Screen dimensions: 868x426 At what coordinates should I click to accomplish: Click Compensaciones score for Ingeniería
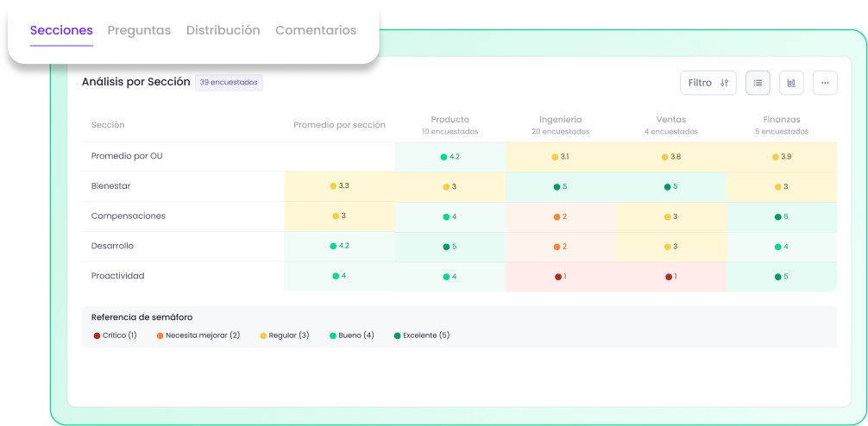[560, 216]
